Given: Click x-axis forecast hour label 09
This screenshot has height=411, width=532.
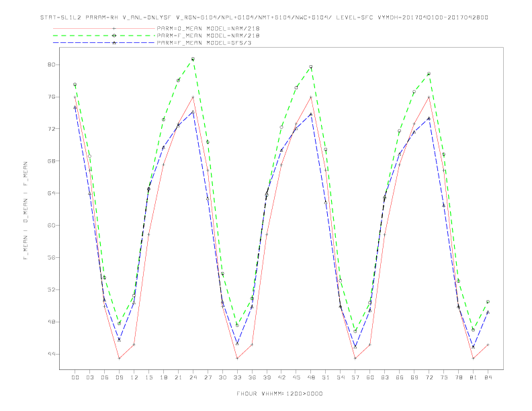Looking at the screenshot, I should click(x=119, y=377).
